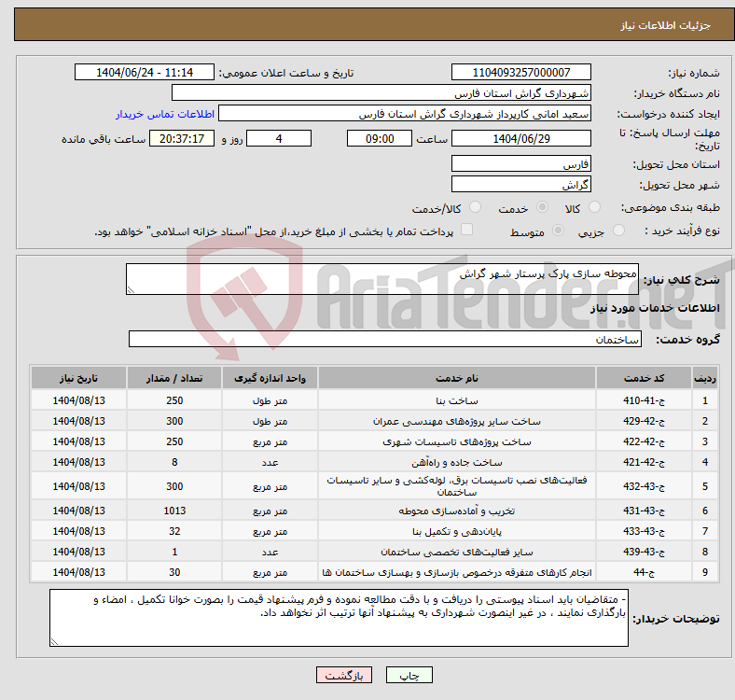Click the general description textarea محوطه سازی پارک

[x=382, y=279]
